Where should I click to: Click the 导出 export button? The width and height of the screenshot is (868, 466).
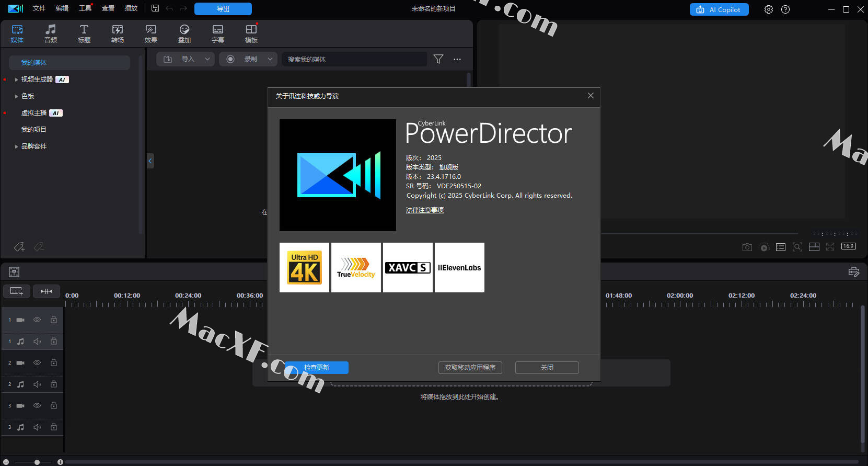pos(223,9)
